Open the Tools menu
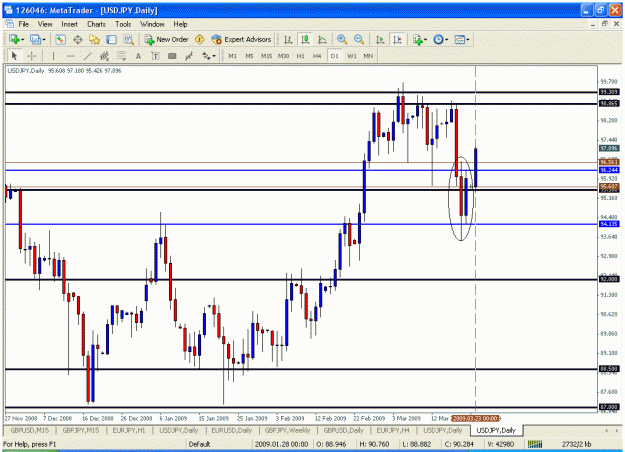Viewport: 625px width, 452px height. [123, 24]
